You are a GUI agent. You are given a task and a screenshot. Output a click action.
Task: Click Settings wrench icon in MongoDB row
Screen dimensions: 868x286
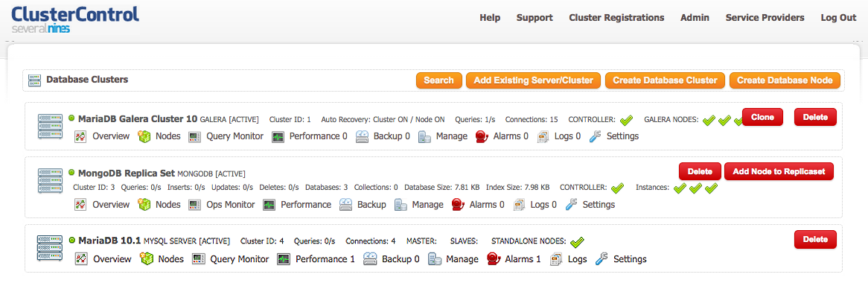(571, 205)
